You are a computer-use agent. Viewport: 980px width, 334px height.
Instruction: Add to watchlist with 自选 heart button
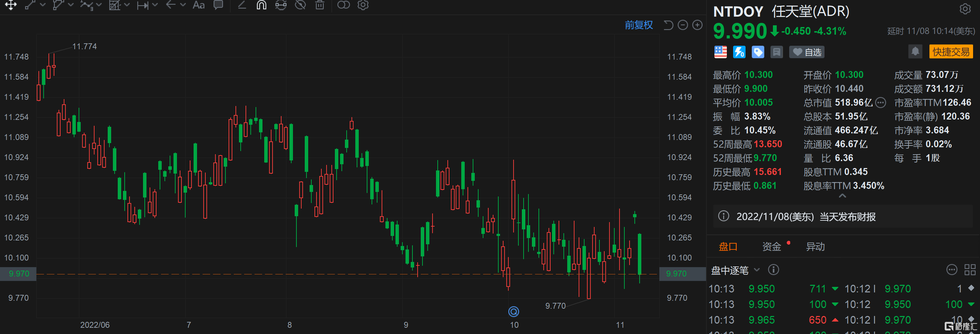pos(807,52)
